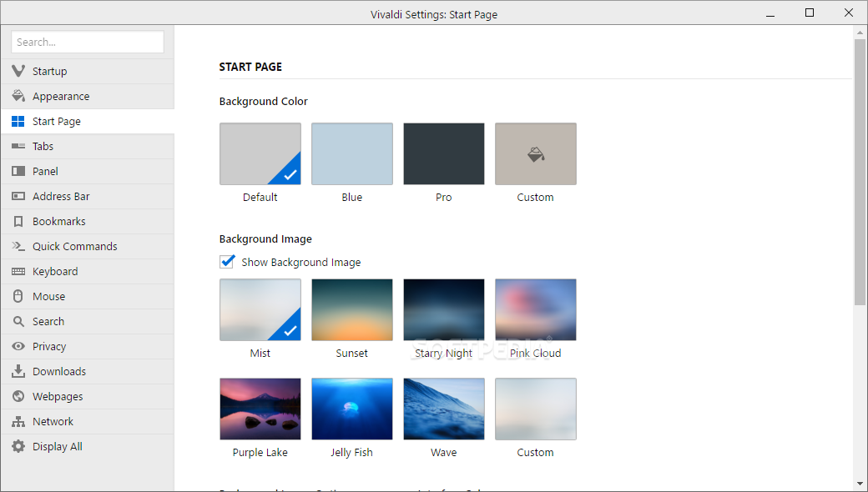Select the Starry Night background image
The image size is (868, 492).
click(x=444, y=309)
